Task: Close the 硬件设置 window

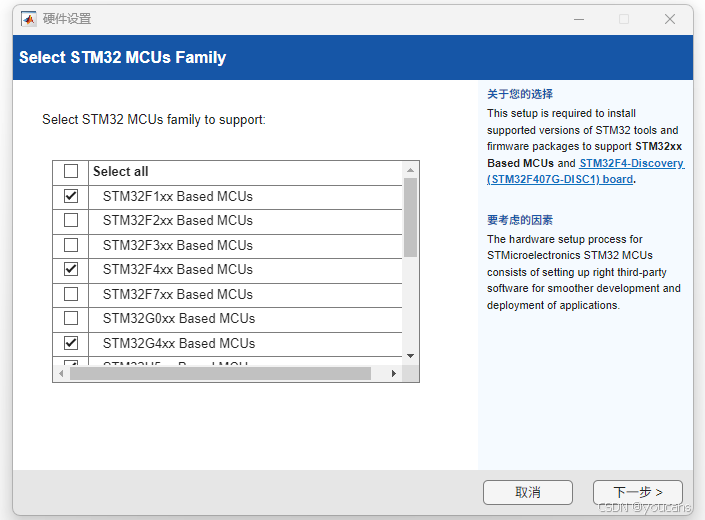Action: point(670,19)
